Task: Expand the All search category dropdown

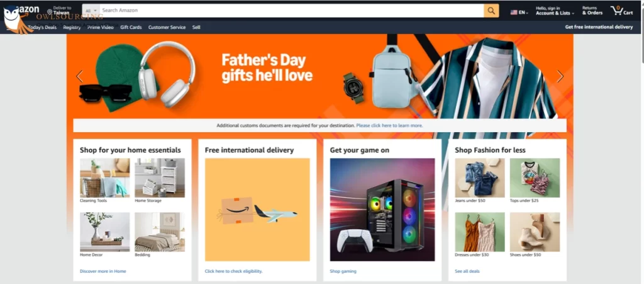Action: click(91, 11)
